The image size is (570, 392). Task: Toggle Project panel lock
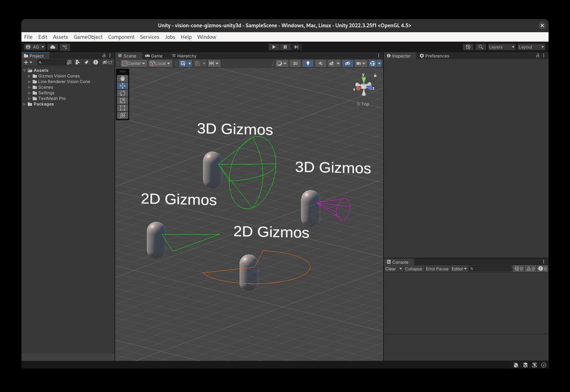pos(104,56)
